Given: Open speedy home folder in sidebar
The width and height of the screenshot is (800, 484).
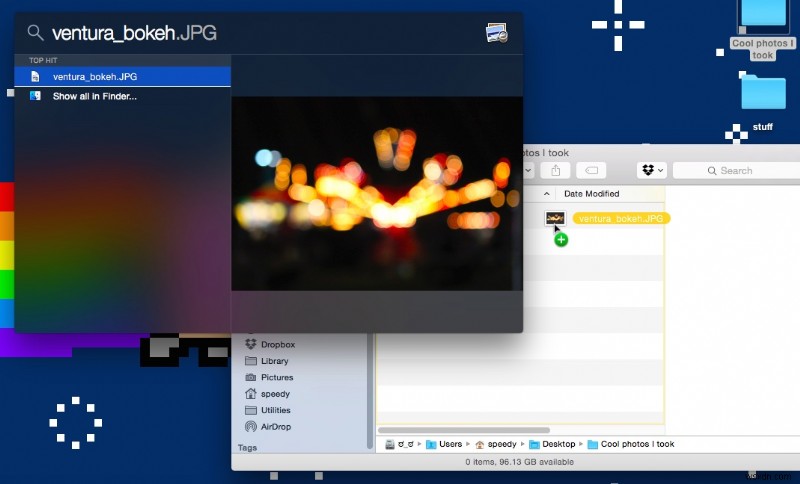Looking at the screenshot, I should coord(275,394).
